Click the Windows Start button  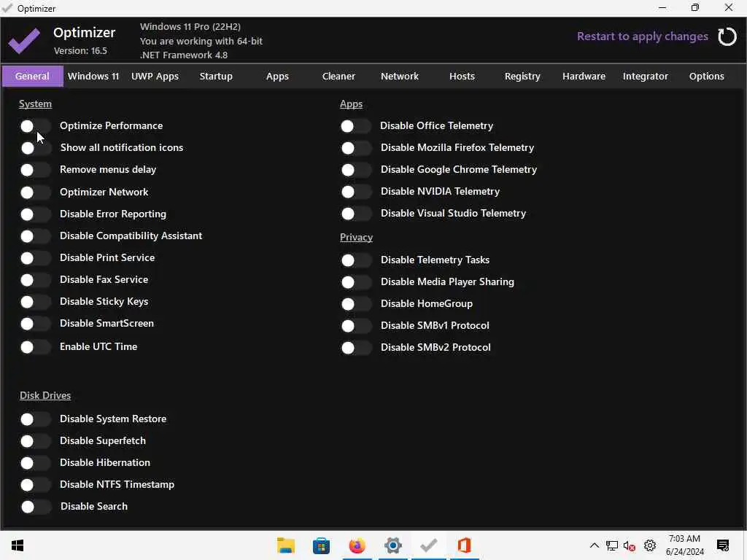tap(18, 545)
